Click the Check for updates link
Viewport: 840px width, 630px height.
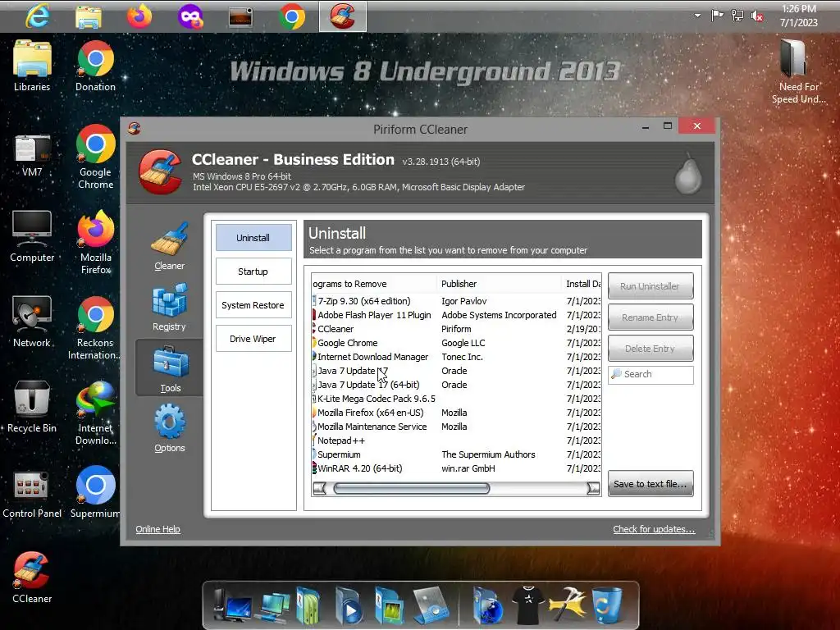654,529
